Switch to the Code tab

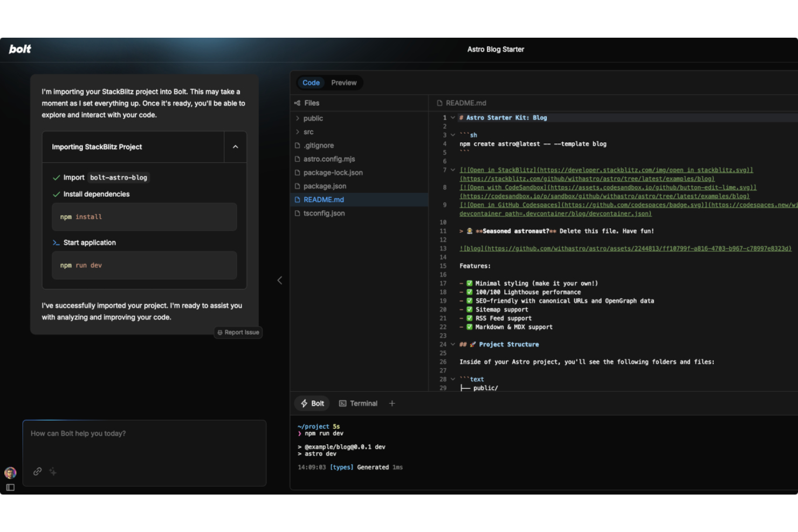coord(311,82)
